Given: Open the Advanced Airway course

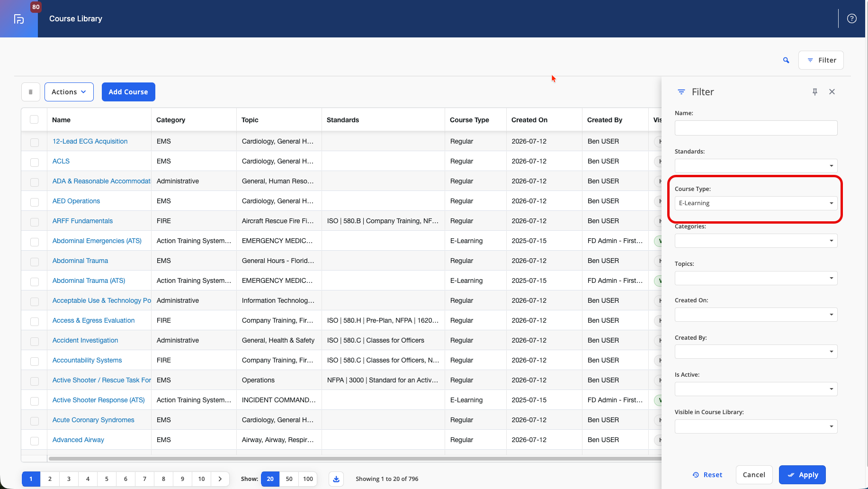Looking at the screenshot, I should coord(78,440).
